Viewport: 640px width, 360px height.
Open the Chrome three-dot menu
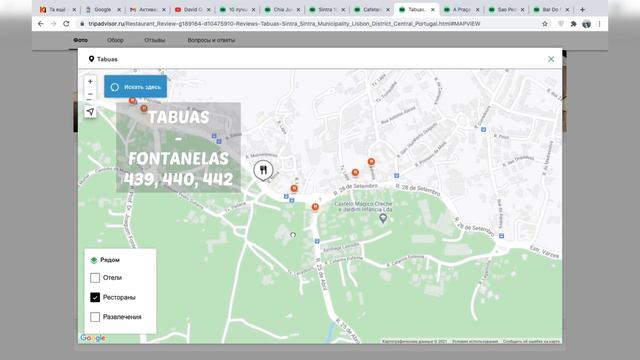coord(599,24)
